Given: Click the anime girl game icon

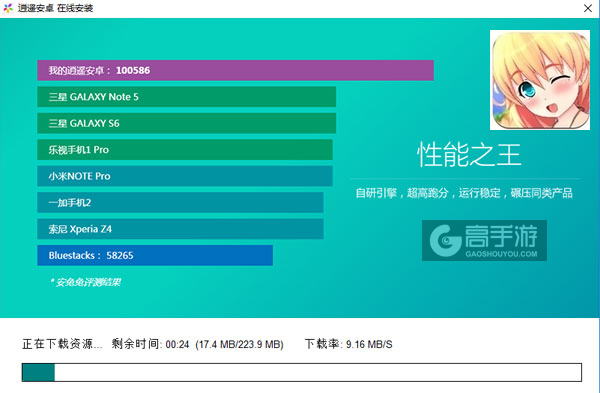Looking at the screenshot, I should 540,80.
